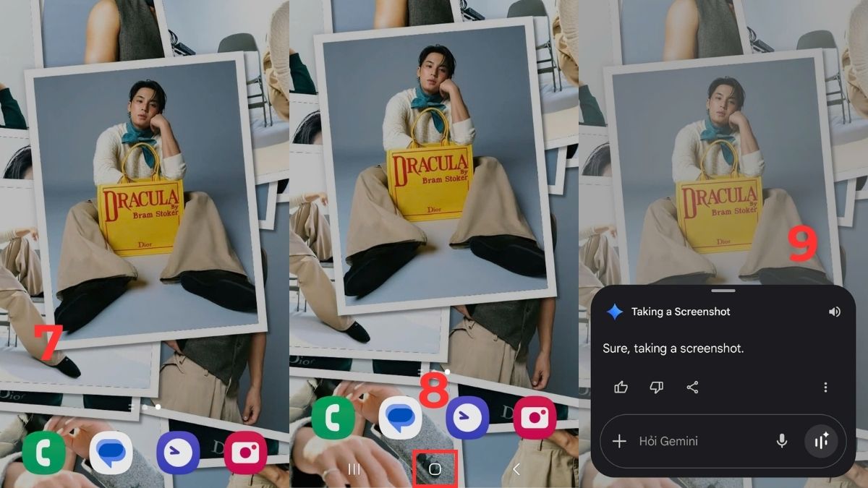Launch the Camera app in the first screenshot
This screenshot has width=868, height=488.
coord(245,453)
